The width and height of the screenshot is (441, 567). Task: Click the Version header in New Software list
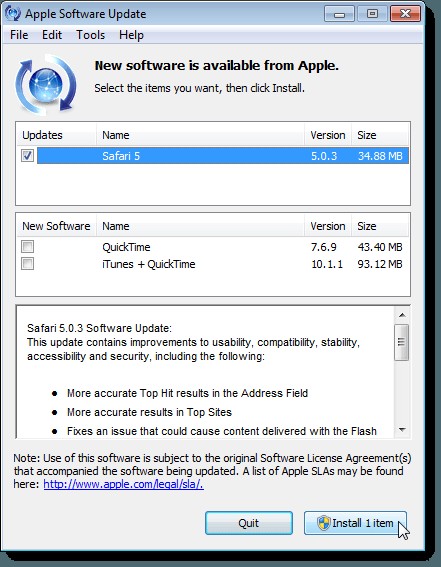328,226
